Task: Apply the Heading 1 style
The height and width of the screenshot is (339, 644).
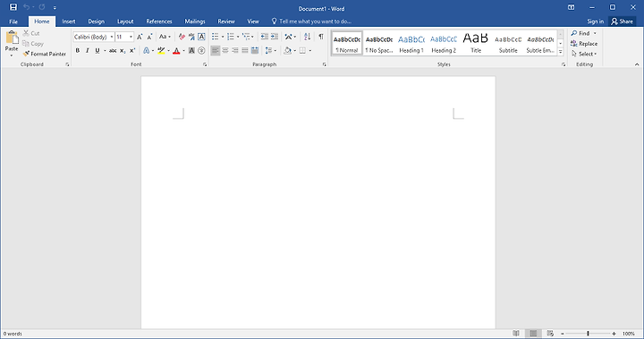Action: [411, 43]
